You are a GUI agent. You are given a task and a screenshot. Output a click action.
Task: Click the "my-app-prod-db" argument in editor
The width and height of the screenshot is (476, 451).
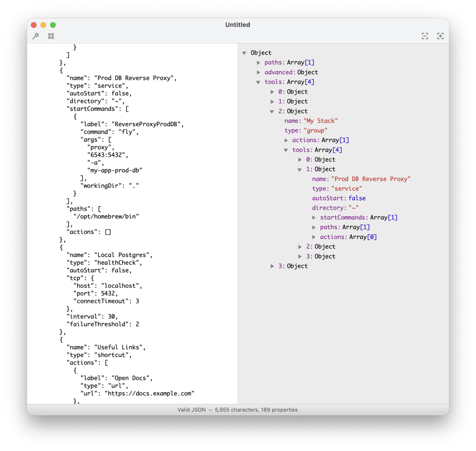pyautogui.click(x=115, y=170)
